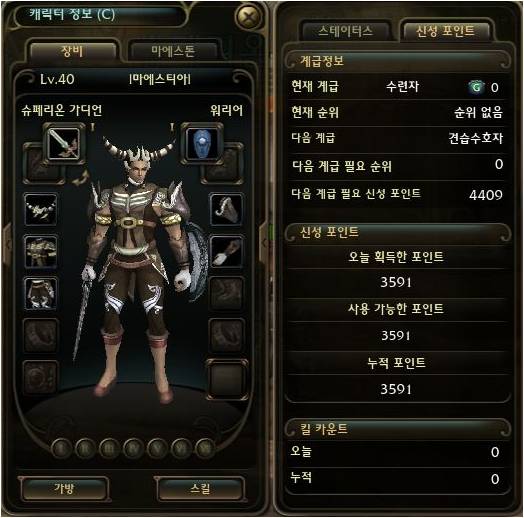Open the chest armor equipment slot
This screenshot has width=524, height=518.
[x=41, y=251]
